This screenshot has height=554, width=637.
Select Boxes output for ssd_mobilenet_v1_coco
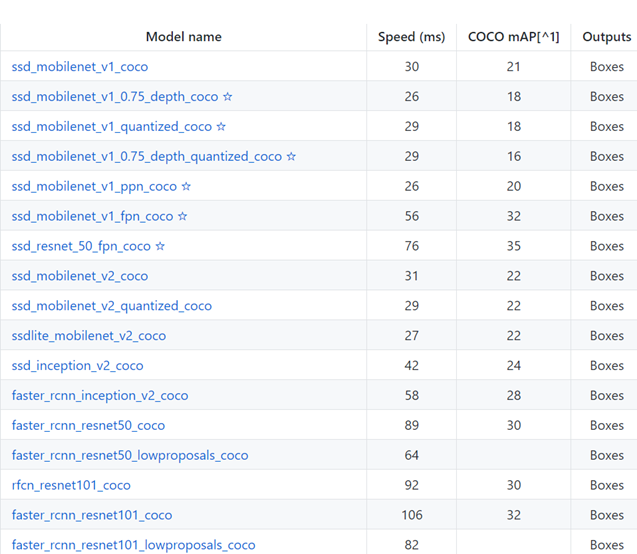[607, 67]
